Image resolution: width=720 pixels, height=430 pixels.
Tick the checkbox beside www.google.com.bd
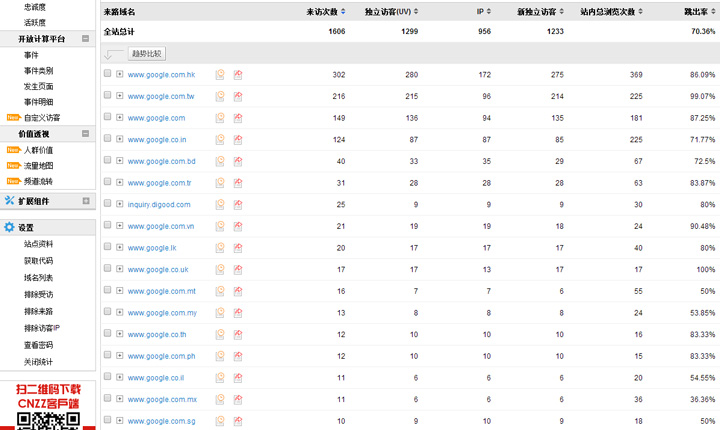[108, 161]
